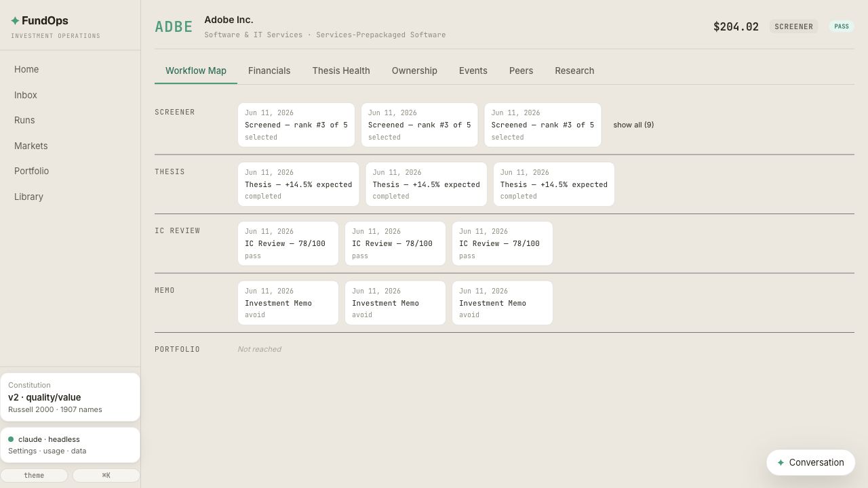Open the first Thesis +14.5% expected card

coord(298,184)
